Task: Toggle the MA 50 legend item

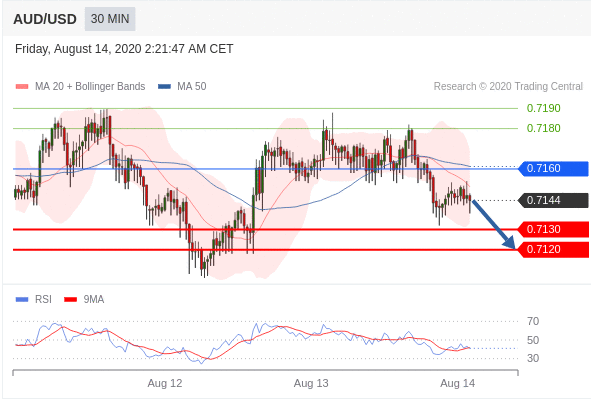Action: [x=182, y=86]
